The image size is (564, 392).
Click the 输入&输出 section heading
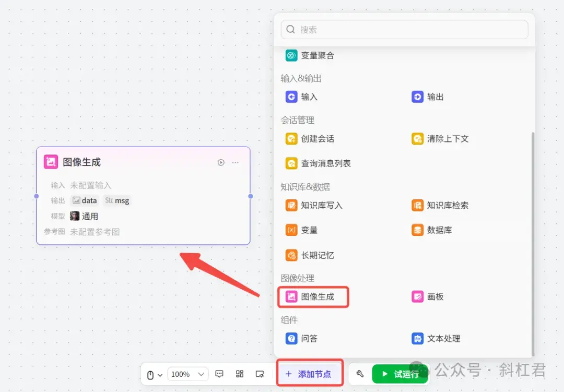pos(301,78)
